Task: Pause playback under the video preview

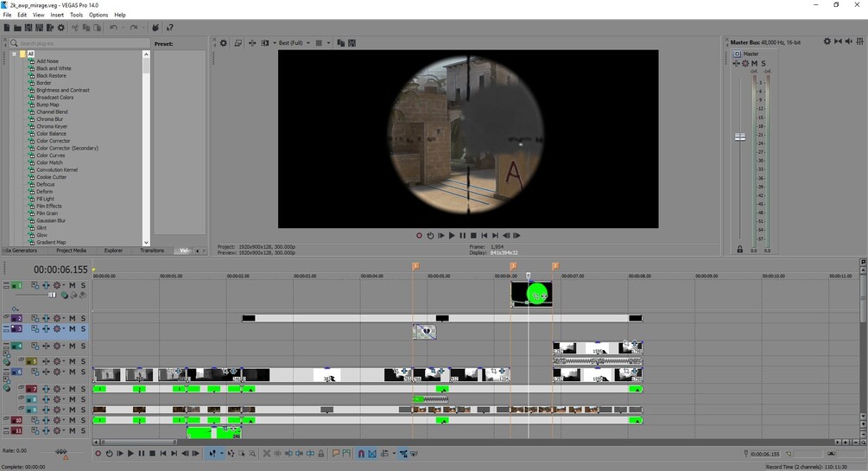Action: [463, 235]
